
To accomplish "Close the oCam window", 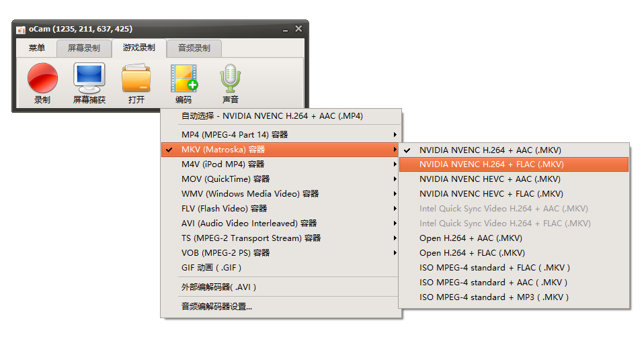I will click(298, 29).
